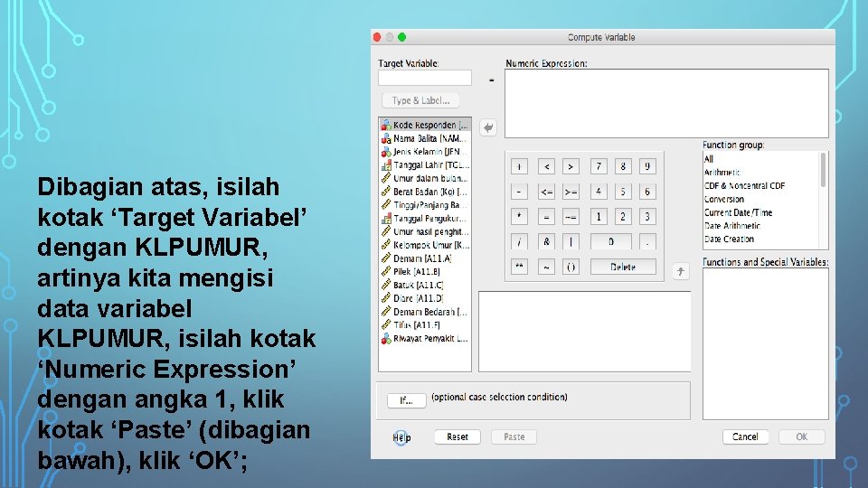Click the not-equal (~=) keypad button
This screenshot has width=868, height=488.
tap(571, 216)
